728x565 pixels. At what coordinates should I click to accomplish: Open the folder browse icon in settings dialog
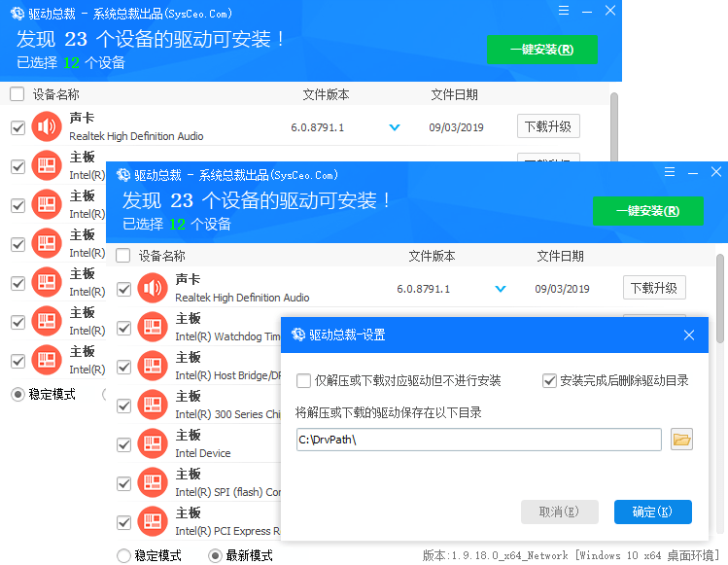[681, 440]
